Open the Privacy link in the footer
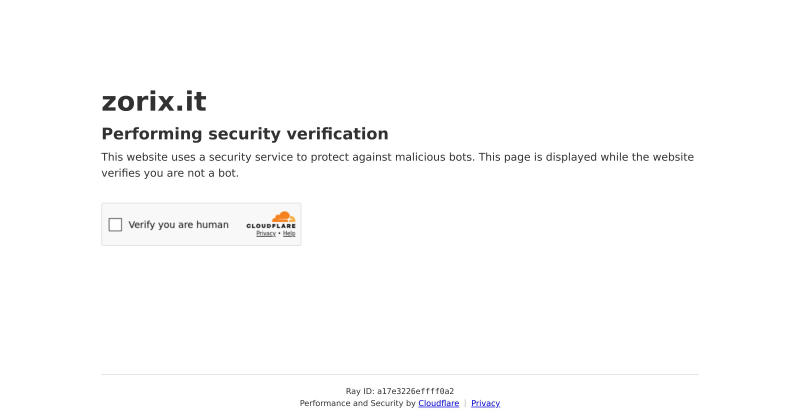800x420 pixels. point(486,403)
